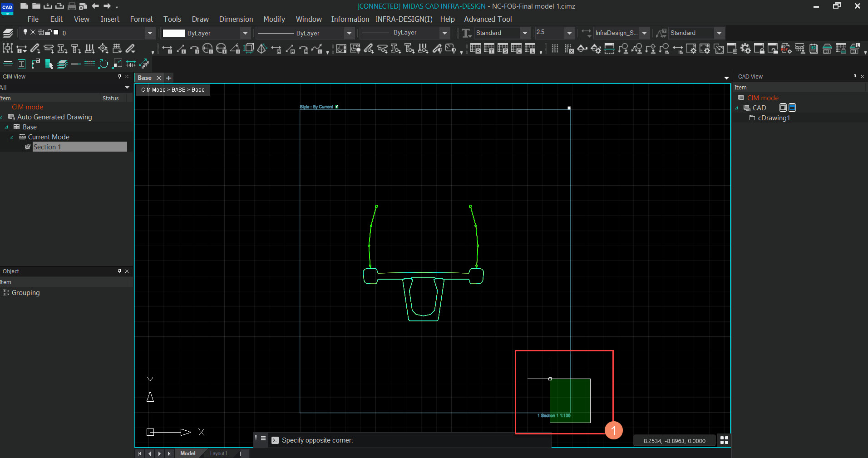The image size is (868, 458).
Task: Undo with the left arrow icon
Action: pos(95,6)
